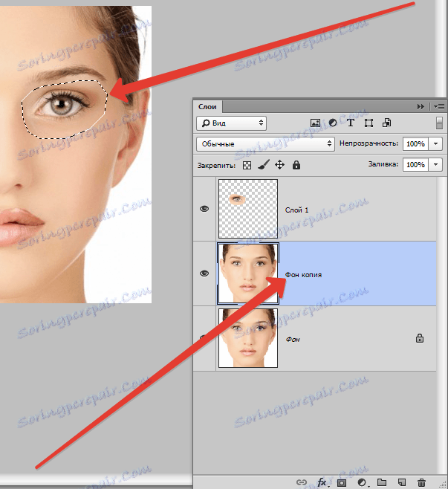Hide the Фон копия layer

click(x=204, y=273)
